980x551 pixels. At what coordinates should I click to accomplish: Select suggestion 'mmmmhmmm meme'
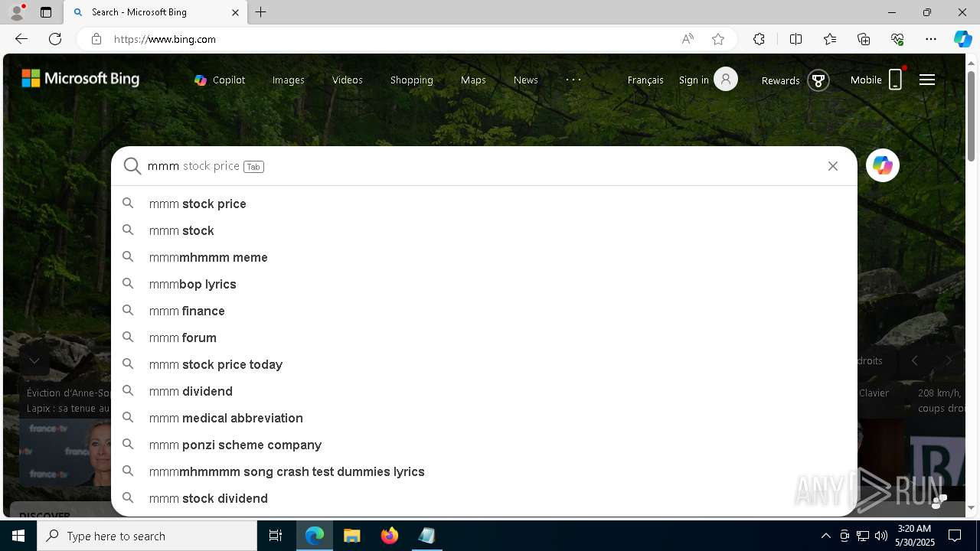click(484, 257)
